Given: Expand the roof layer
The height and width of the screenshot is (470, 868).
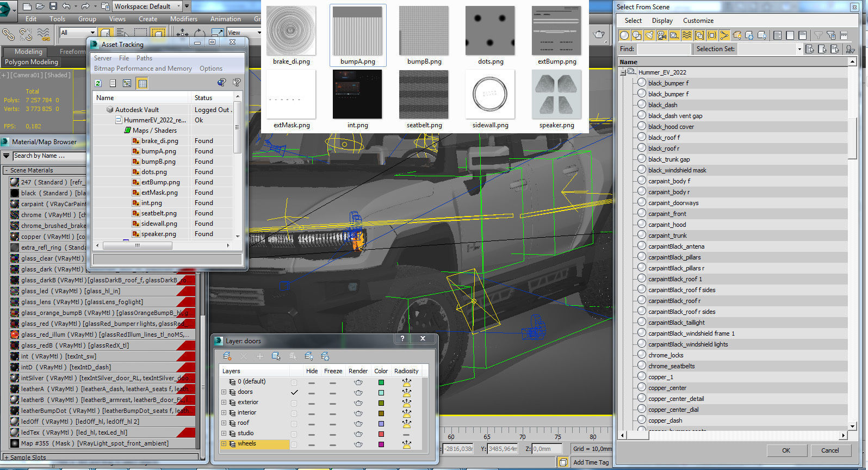Looking at the screenshot, I should pyautogui.click(x=224, y=423).
